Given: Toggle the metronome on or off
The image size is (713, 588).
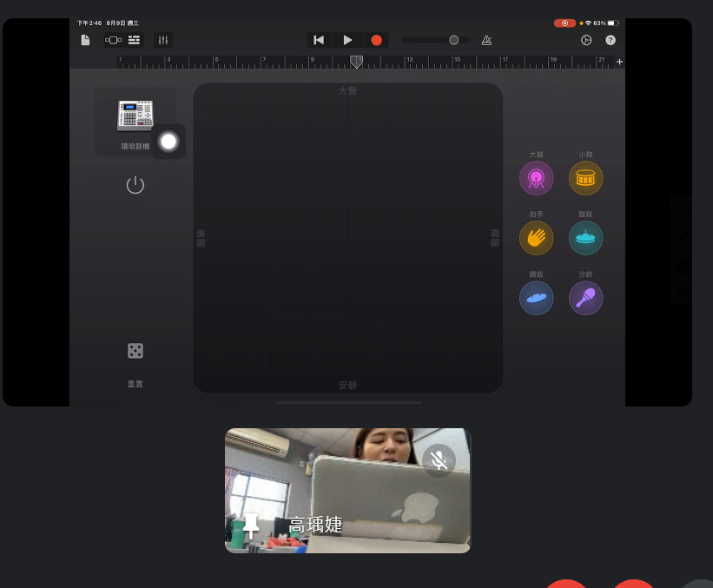Looking at the screenshot, I should [486, 40].
